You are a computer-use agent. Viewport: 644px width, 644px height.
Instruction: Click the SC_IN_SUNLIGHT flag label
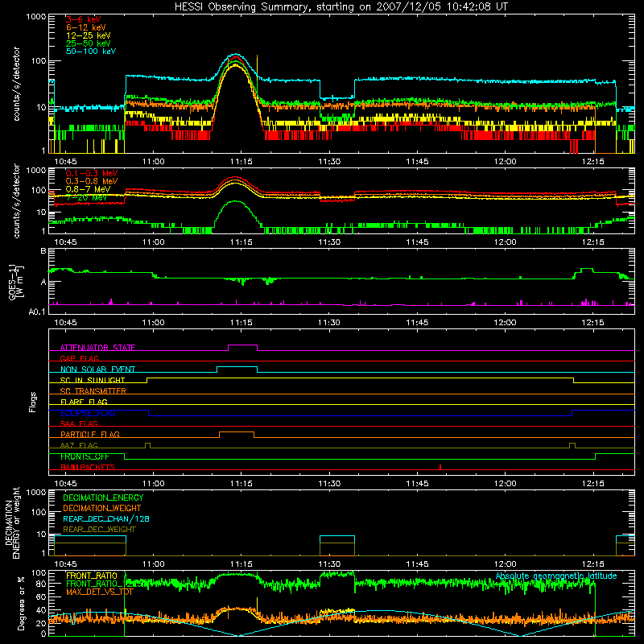tap(93, 380)
